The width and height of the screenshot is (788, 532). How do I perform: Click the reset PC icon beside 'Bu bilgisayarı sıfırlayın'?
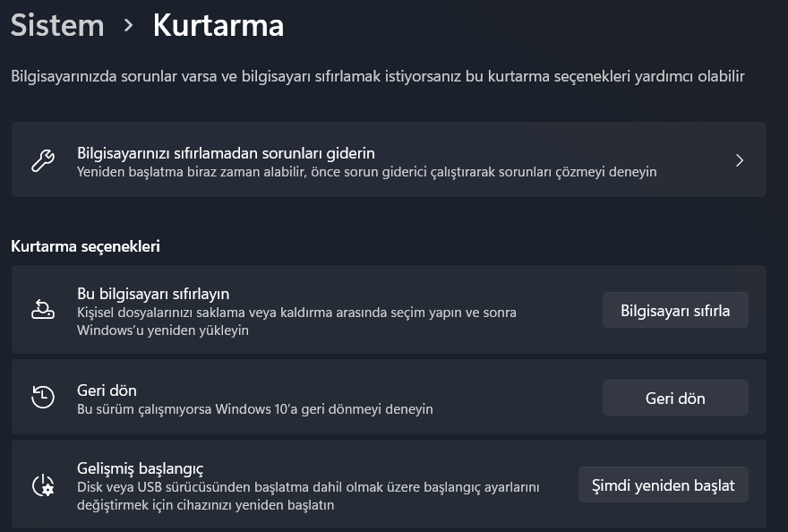(x=43, y=311)
